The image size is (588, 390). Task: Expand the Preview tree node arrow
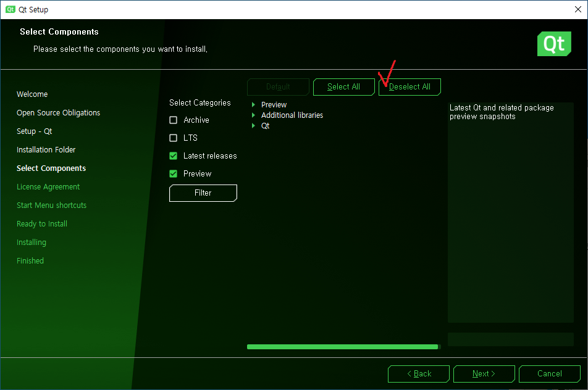[253, 105]
